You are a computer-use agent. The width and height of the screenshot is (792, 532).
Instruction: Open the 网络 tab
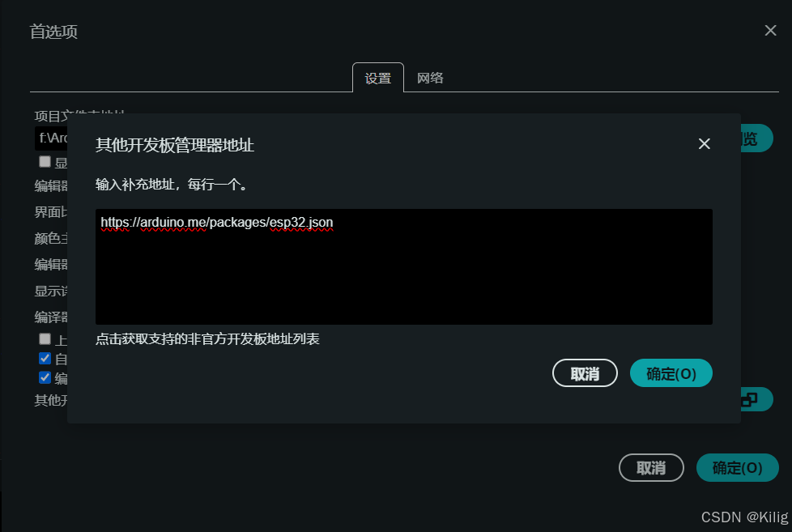[x=430, y=78]
